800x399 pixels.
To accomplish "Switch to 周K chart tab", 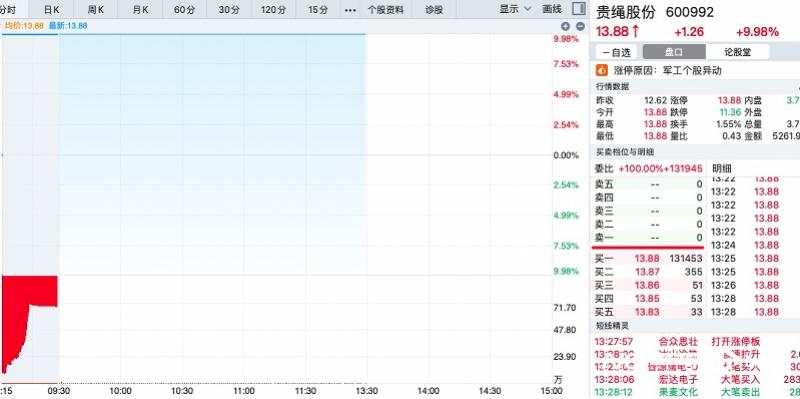I will [96, 10].
